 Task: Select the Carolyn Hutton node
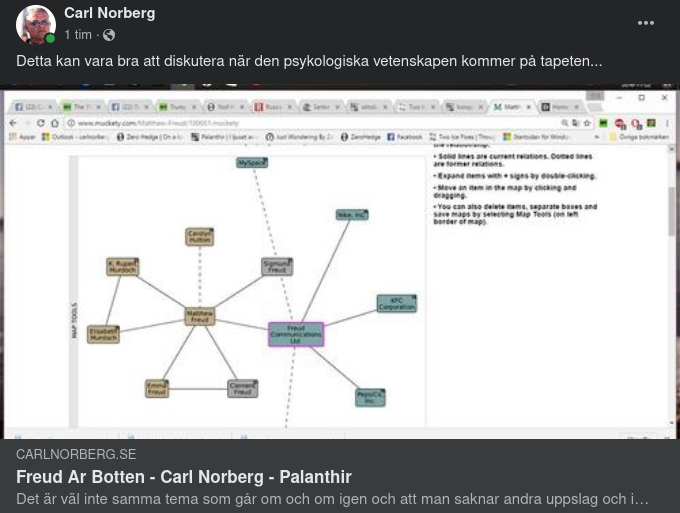pos(200,237)
